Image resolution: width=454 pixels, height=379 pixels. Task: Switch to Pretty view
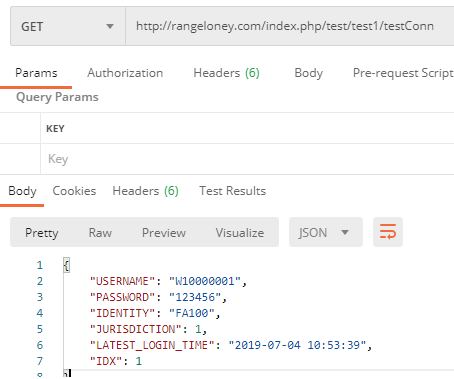42,233
